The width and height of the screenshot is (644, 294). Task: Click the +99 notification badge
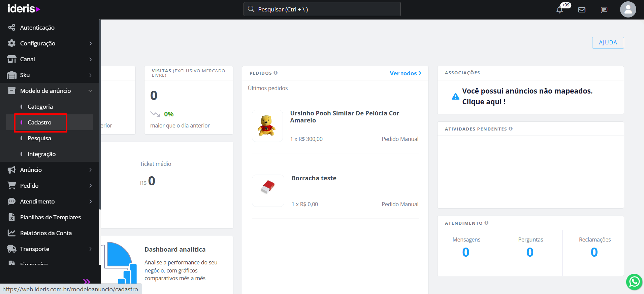(x=566, y=5)
